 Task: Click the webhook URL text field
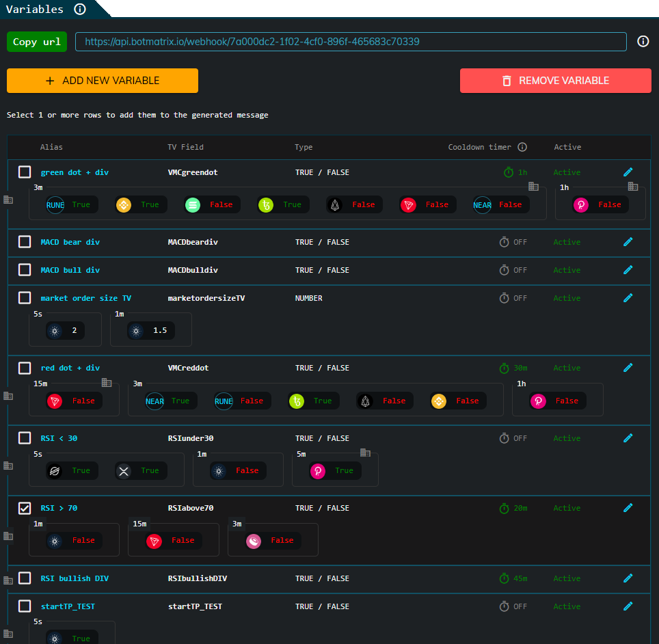(x=350, y=42)
